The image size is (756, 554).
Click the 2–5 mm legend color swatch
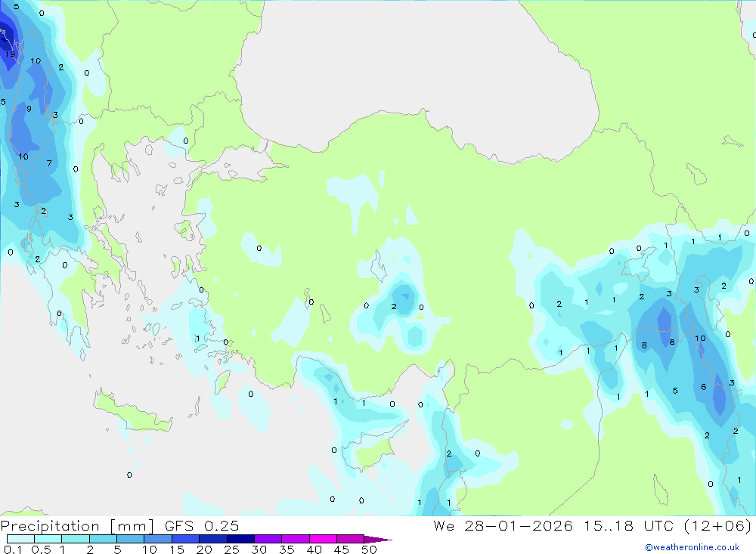coord(103,539)
